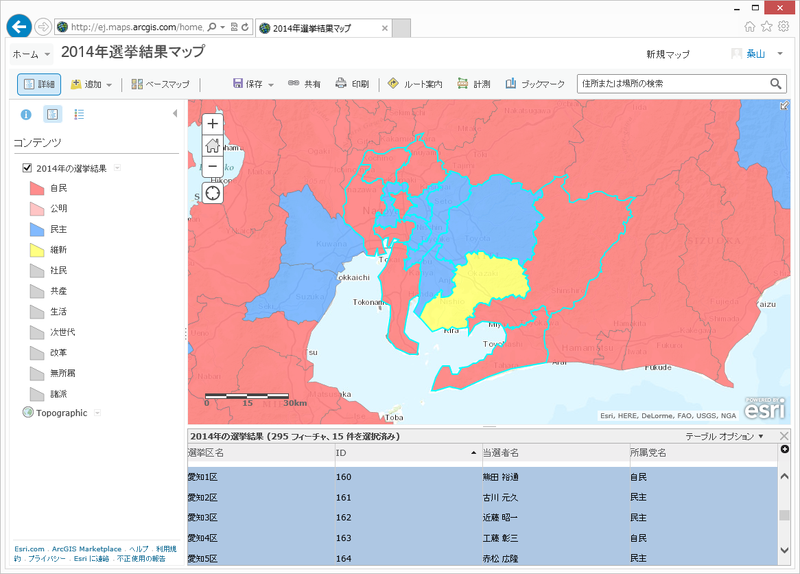This screenshot has width=800, height=574.
Task: Click the 公明 pink legend swatch
Action: coord(37,209)
